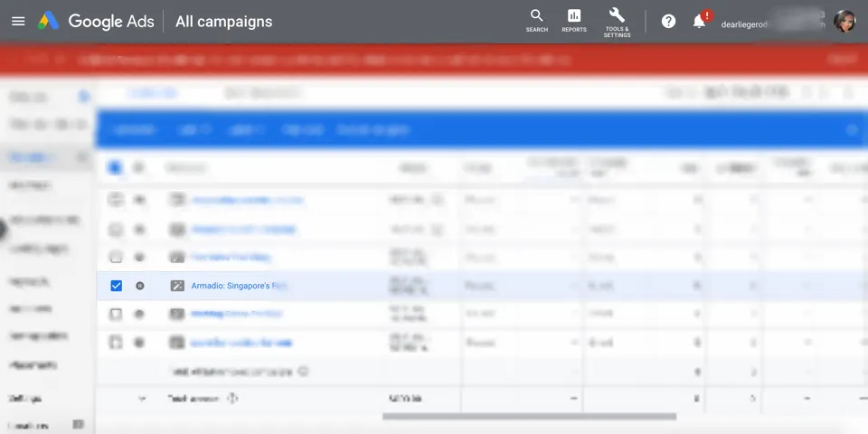Click the All campaigns title
Screen dimensions: 868x434
223,22
